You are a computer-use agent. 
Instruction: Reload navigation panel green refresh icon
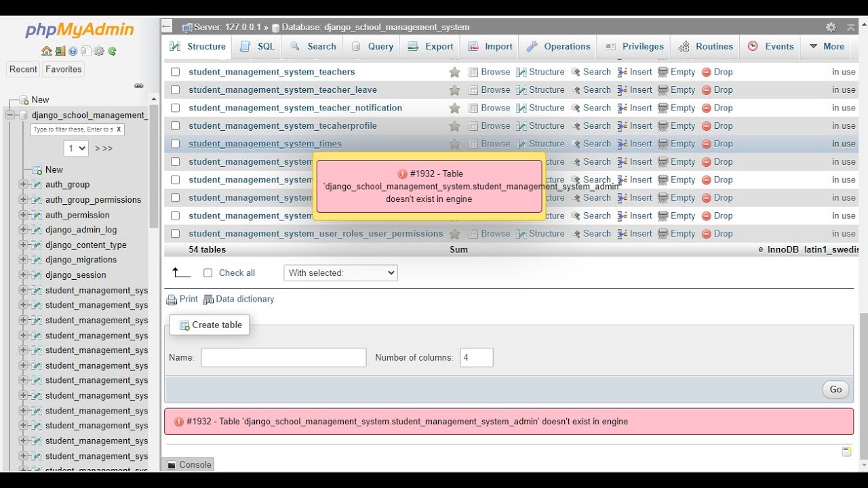click(112, 52)
